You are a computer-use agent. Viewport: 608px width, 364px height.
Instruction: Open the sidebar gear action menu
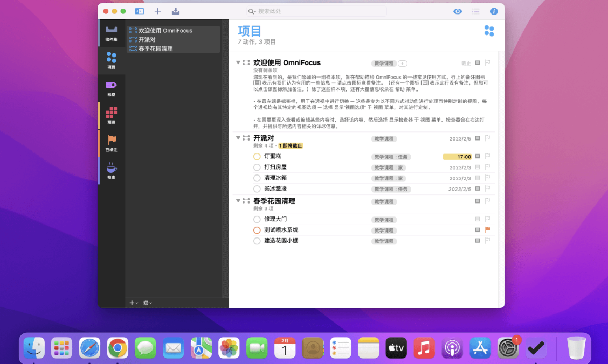[147, 303]
